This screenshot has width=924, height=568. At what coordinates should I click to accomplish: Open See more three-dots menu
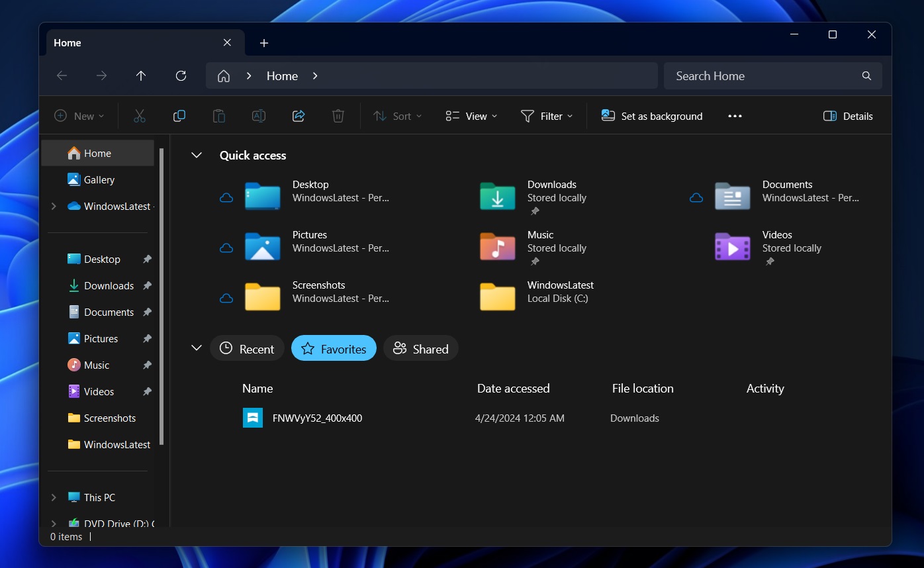735,116
